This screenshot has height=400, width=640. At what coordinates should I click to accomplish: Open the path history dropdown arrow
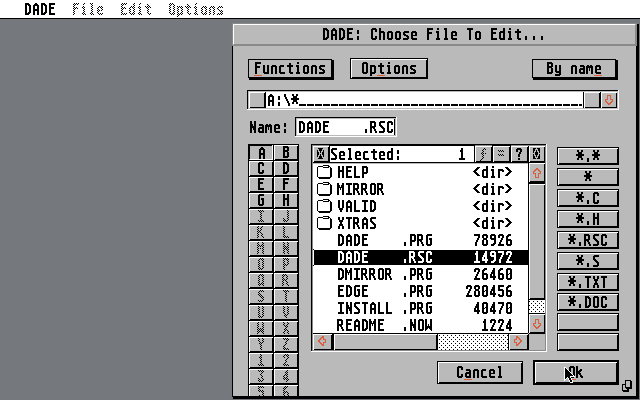point(609,100)
